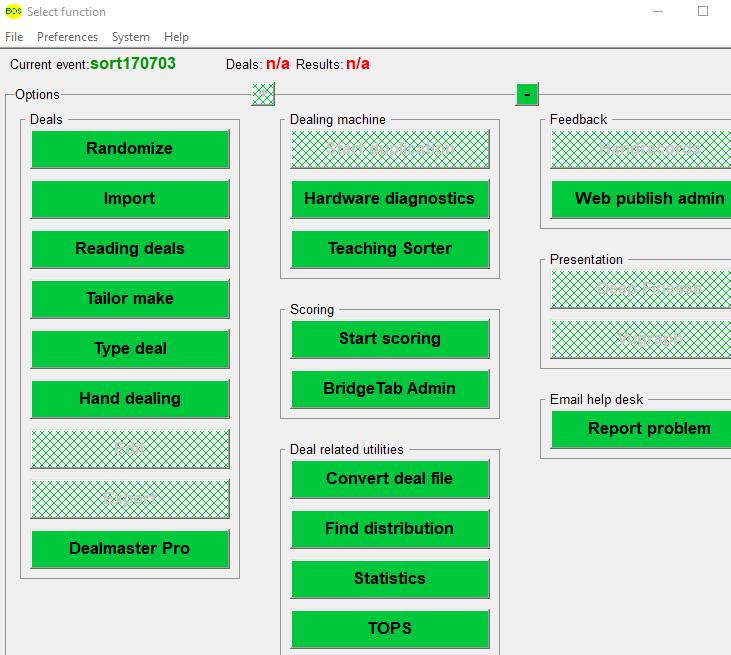Open Dealmaster Pro
The height and width of the screenshot is (655, 731).
point(130,549)
